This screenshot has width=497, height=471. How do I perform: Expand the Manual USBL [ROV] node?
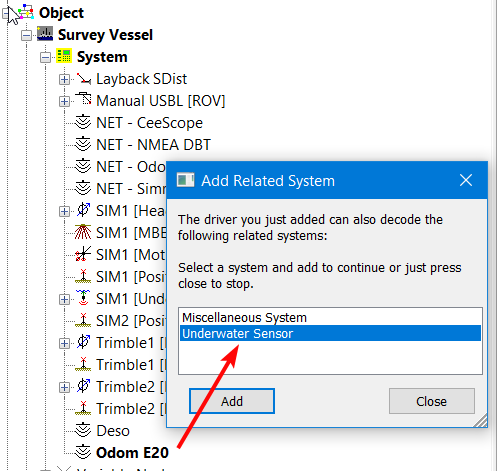[x=64, y=101]
